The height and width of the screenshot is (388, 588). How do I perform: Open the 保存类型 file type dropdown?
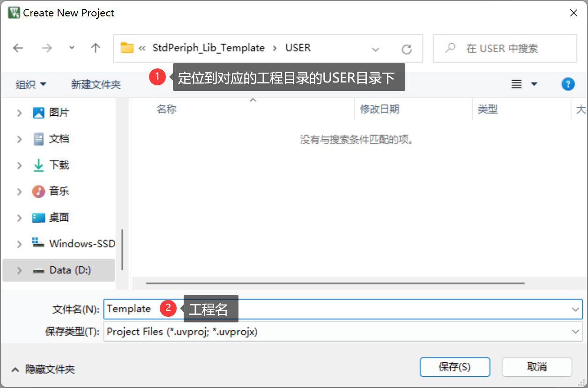(x=575, y=332)
